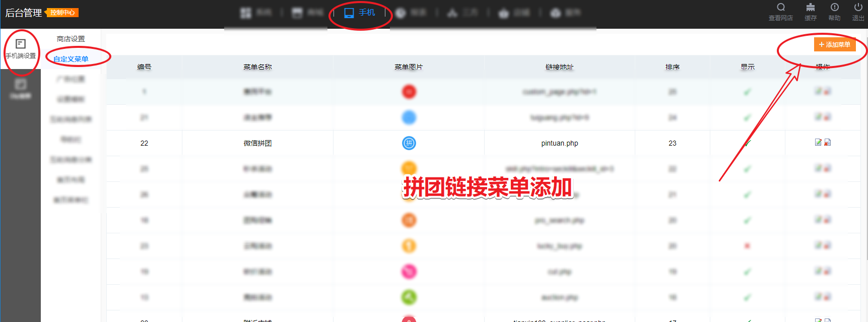
Task: Click the 菜单名称 column header
Action: [257, 67]
